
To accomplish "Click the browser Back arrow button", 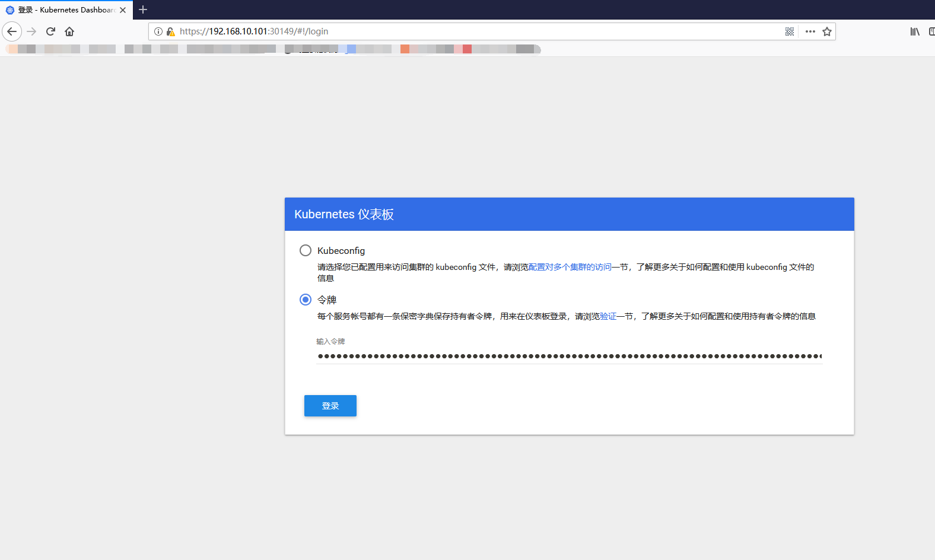I will (12, 31).
